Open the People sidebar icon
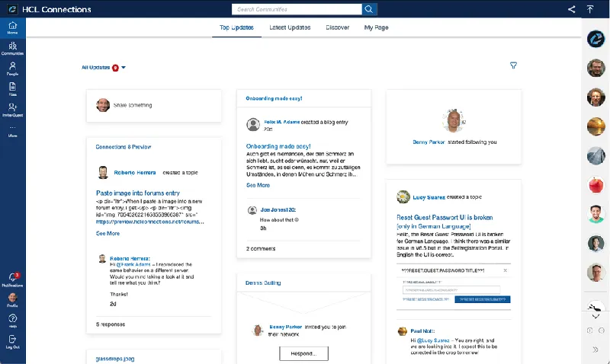The width and height of the screenshot is (610, 364). coord(12,69)
